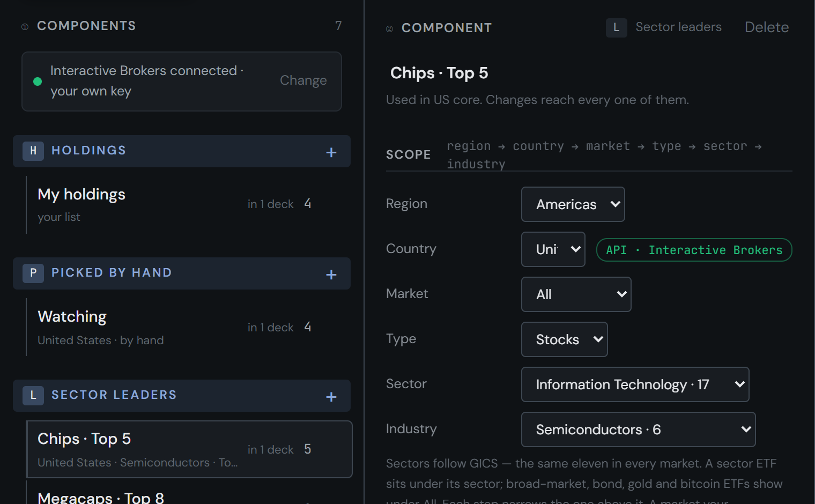
Task: Add a new Sector Leaders component
Action: pyautogui.click(x=331, y=397)
